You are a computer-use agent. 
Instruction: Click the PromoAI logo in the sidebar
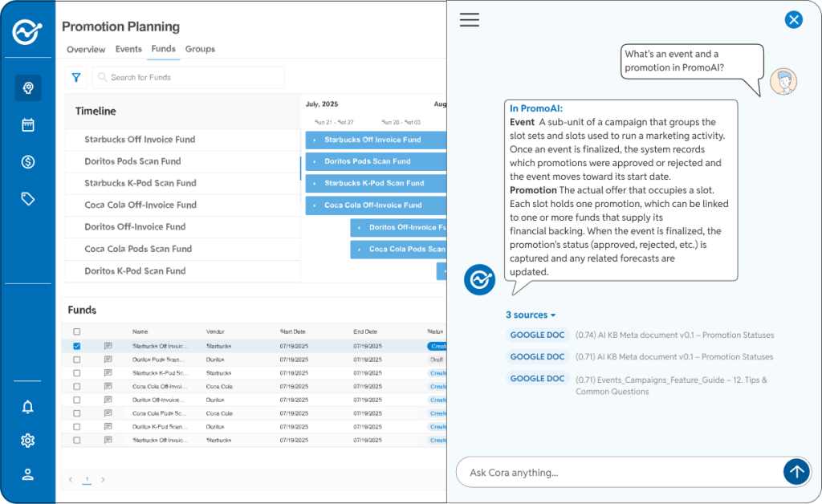(x=27, y=32)
